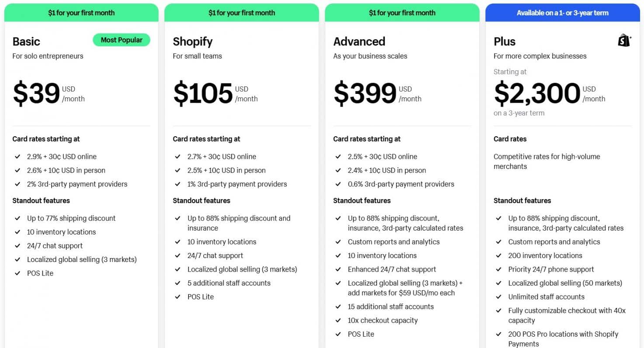Click checkmark beside 2% 3rd-party payment providers
Screen dimensions: 644x348
(17, 184)
